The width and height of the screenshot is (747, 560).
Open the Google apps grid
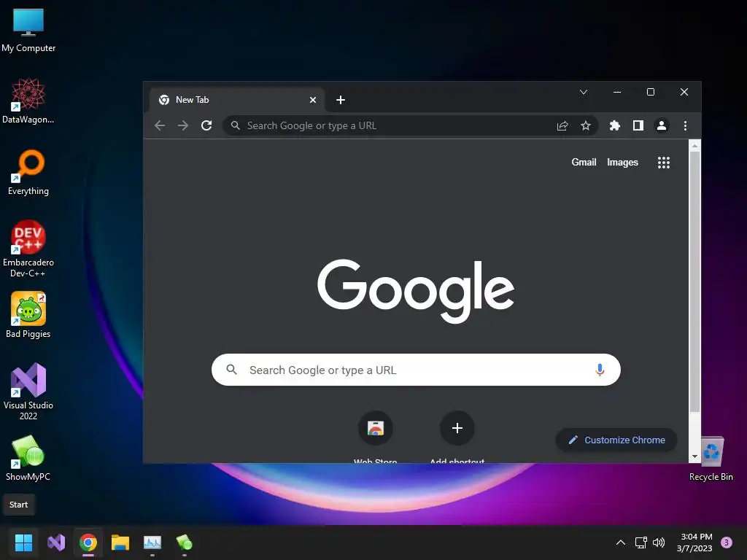click(x=664, y=163)
